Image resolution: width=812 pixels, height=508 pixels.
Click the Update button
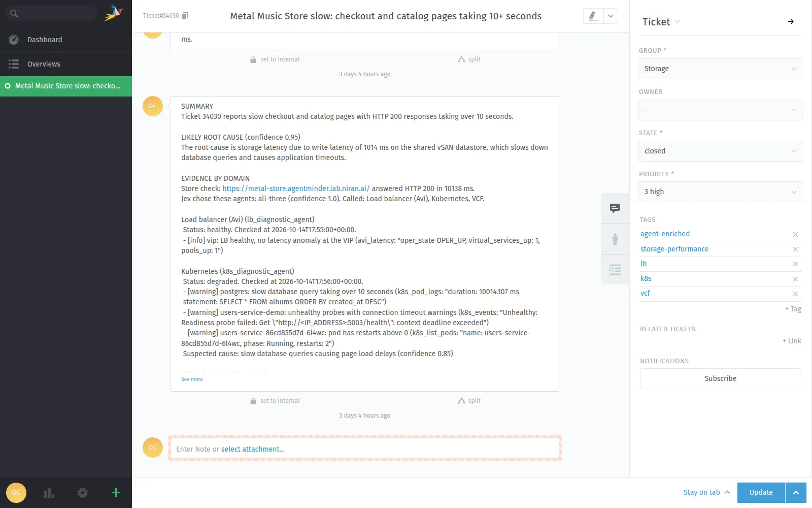(761, 492)
